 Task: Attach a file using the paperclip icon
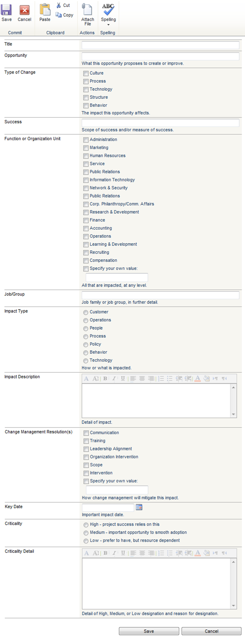pyautogui.click(x=87, y=9)
